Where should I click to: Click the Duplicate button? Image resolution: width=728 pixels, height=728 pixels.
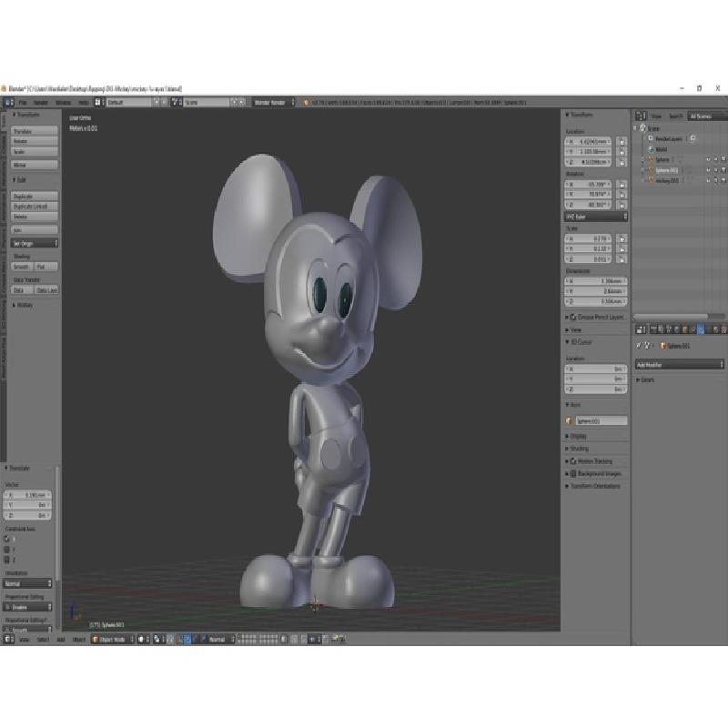click(x=35, y=196)
